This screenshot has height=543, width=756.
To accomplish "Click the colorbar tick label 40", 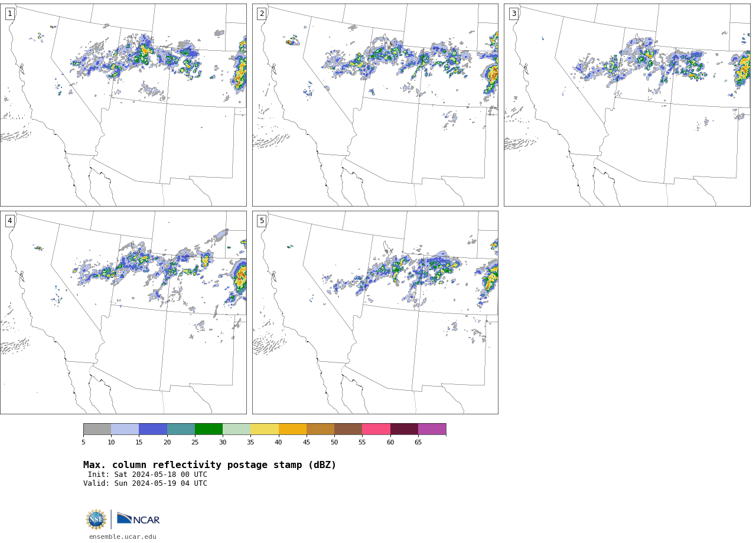I will [278, 442].
